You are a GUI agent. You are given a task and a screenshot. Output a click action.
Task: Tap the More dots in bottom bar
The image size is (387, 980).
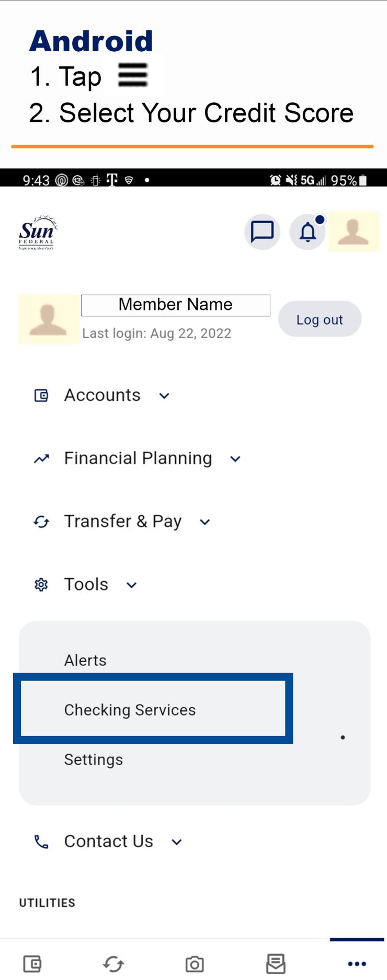click(x=357, y=963)
